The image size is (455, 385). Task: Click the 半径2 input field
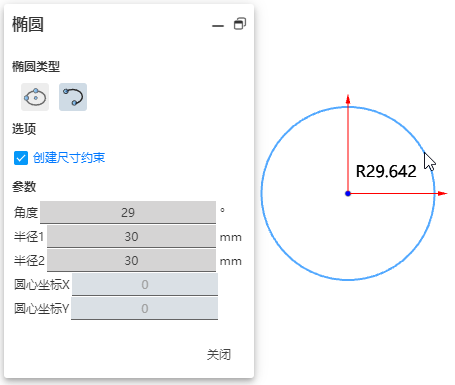coord(131,260)
